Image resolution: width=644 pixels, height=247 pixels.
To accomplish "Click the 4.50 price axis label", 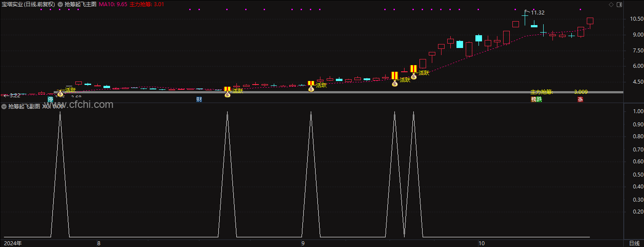I will click(637, 82).
